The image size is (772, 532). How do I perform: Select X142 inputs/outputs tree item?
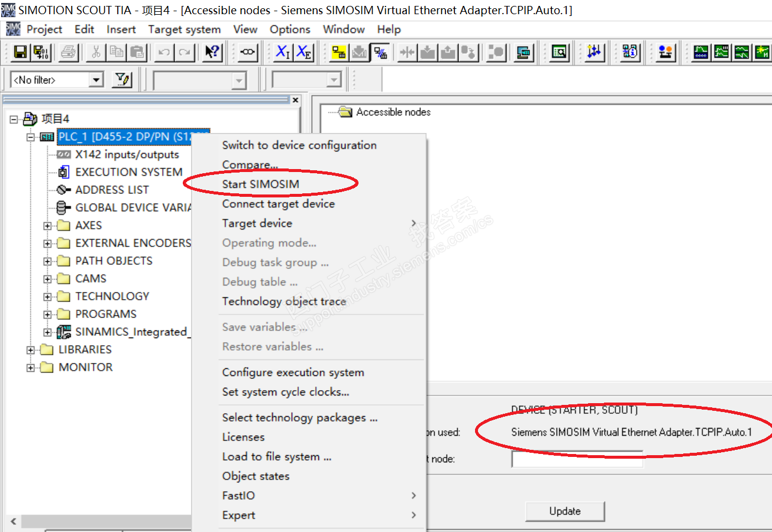coord(127,154)
